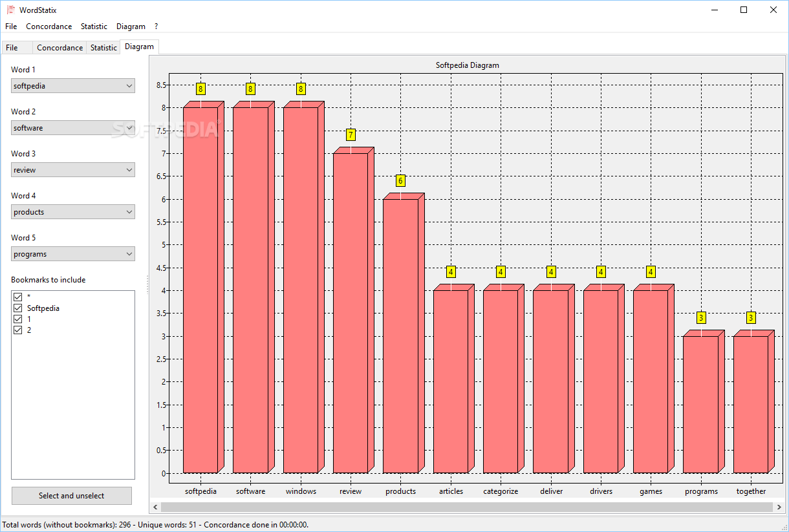
Task: Click the yellow value label above softpedia bar
Action: [x=200, y=89]
